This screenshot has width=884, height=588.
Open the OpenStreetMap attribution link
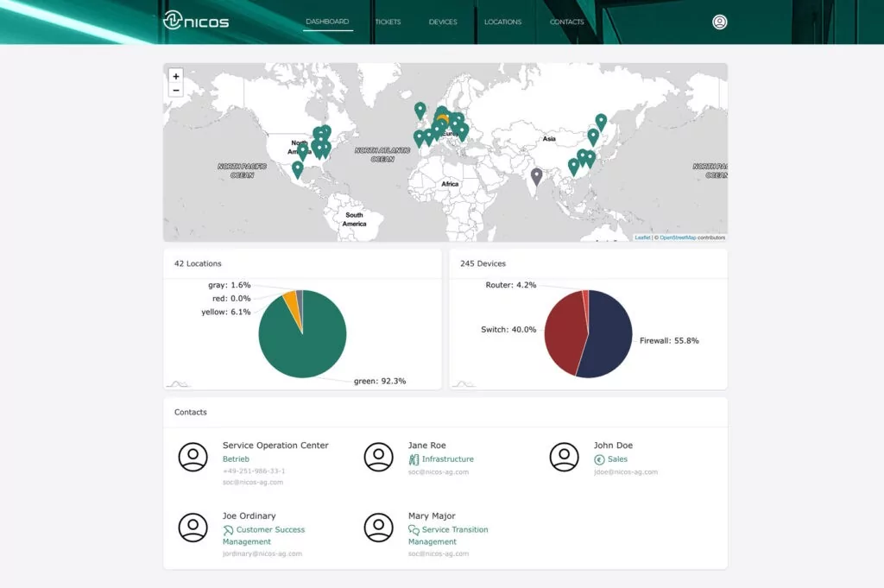[x=678, y=238]
